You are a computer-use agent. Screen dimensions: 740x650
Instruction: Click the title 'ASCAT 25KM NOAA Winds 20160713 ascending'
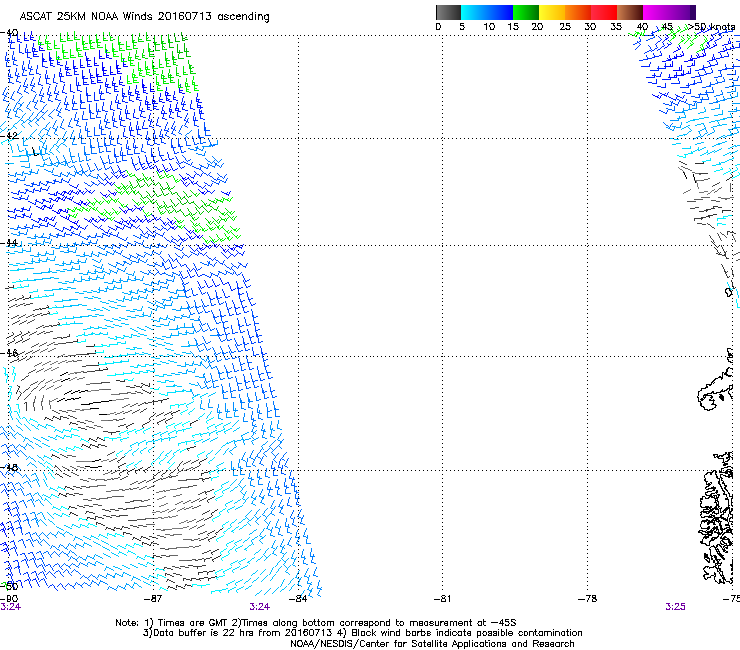144,17
